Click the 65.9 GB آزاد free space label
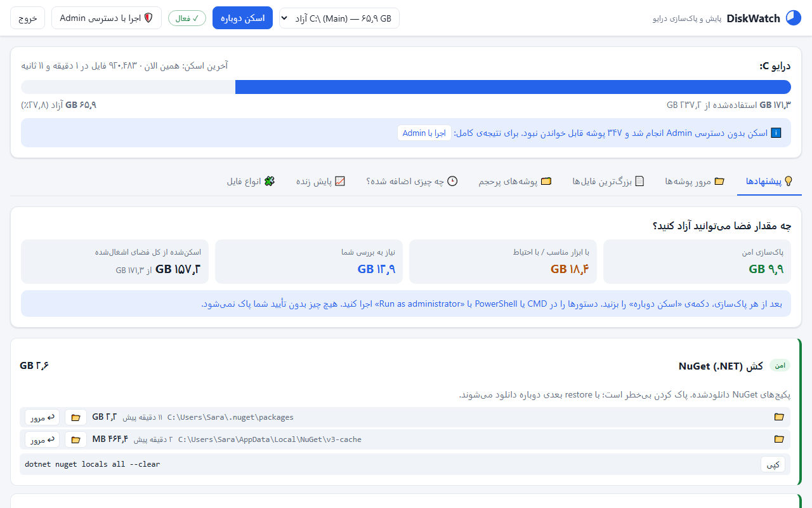The height and width of the screenshot is (508, 812). pyautogui.click(x=58, y=105)
